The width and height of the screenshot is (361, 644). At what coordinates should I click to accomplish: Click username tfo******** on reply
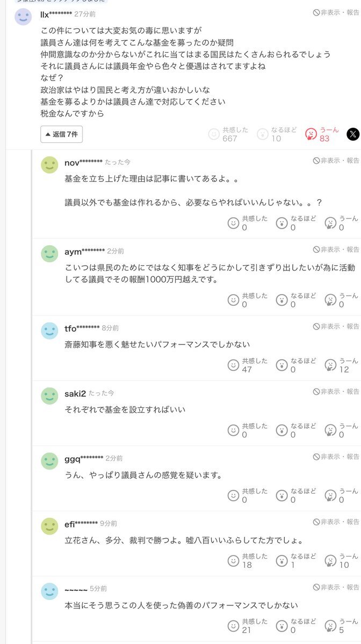coord(82,328)
